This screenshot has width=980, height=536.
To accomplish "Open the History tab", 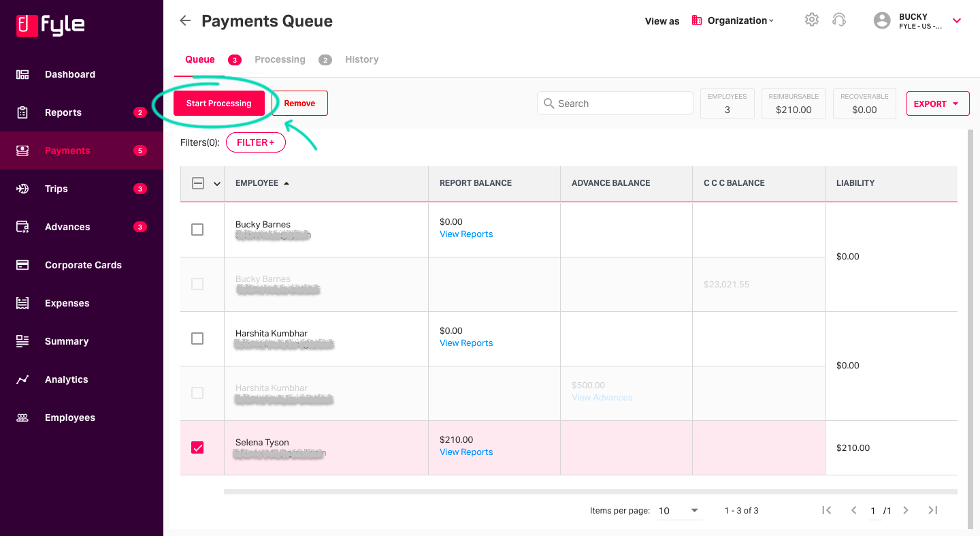I will coord(361,59).
